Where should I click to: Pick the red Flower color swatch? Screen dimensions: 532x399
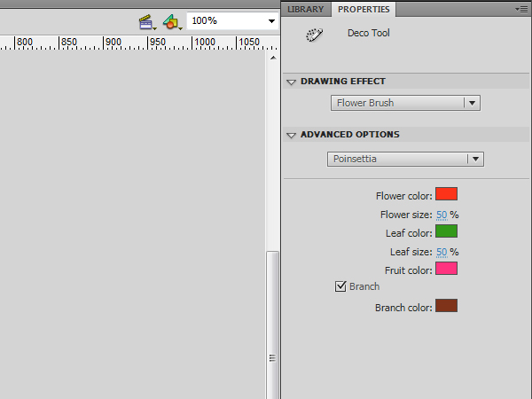click(446, 193)
